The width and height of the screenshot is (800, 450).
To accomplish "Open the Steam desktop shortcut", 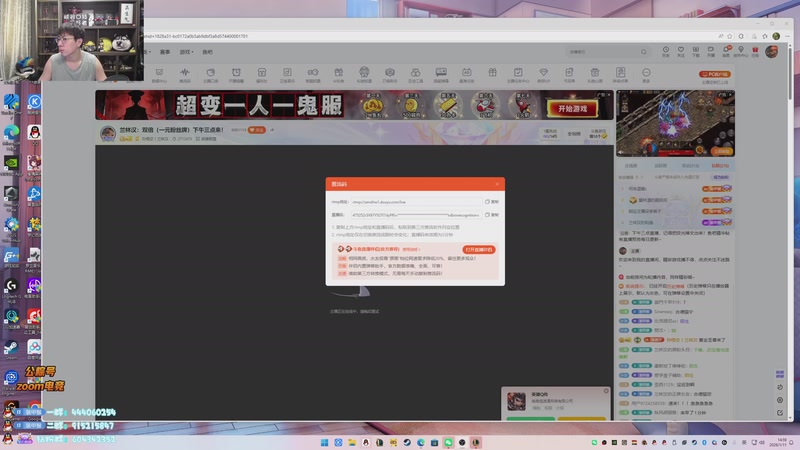I will pyautogui.click(x=11, y=350).
